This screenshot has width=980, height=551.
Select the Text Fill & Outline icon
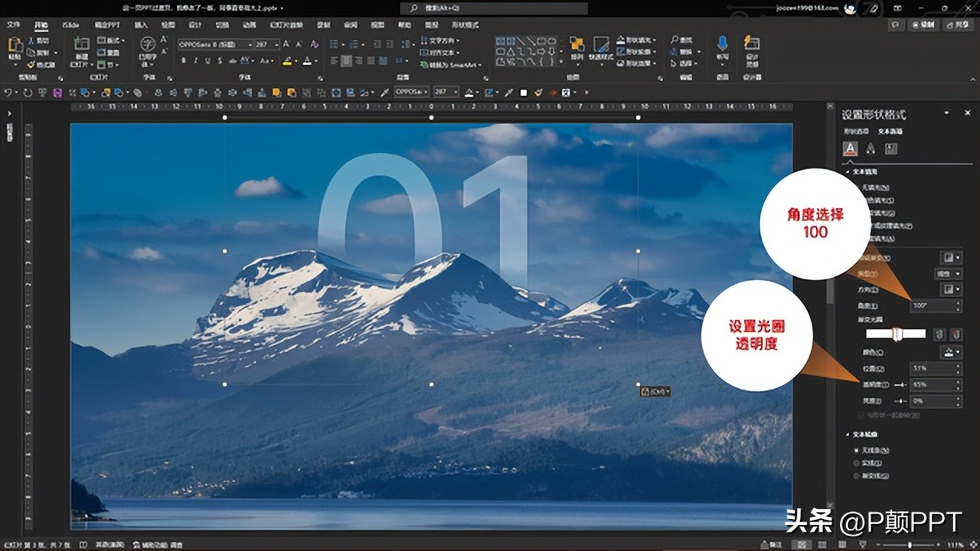pyautogui.click(x=849, y=148)
